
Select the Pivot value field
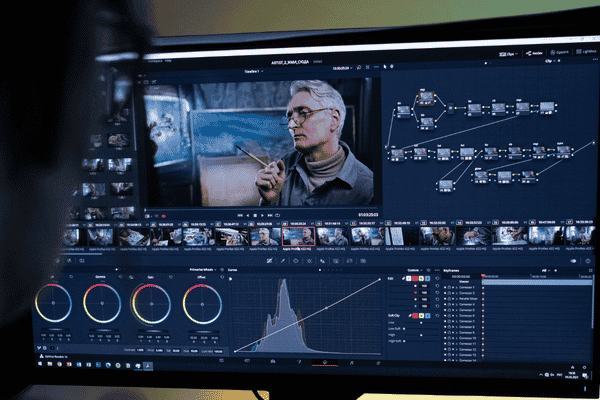click(x=159, y=350)
